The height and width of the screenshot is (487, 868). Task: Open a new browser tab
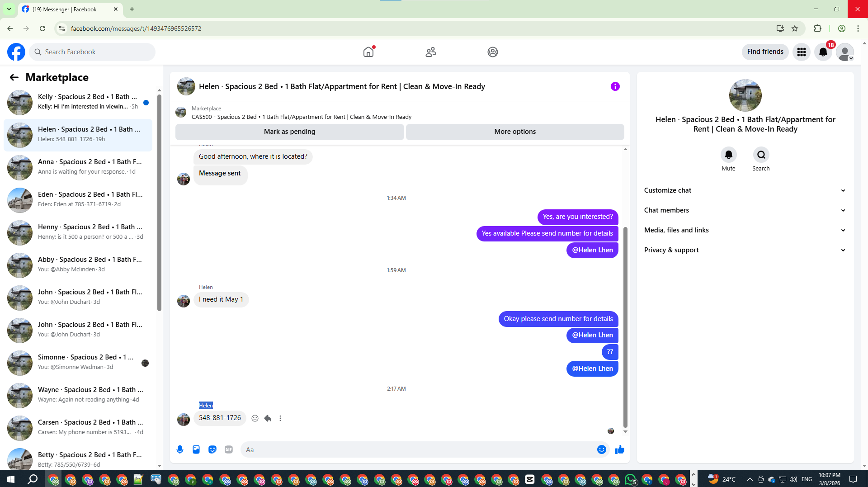[x=132, y=9]
